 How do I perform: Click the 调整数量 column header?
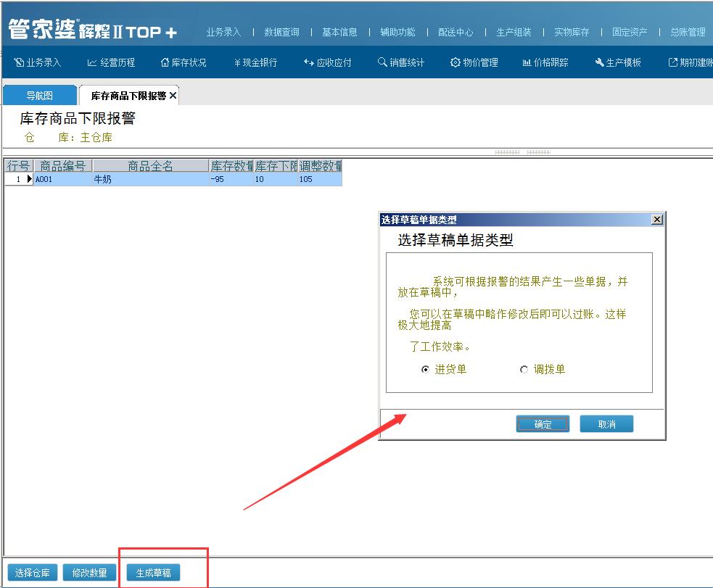320,166
